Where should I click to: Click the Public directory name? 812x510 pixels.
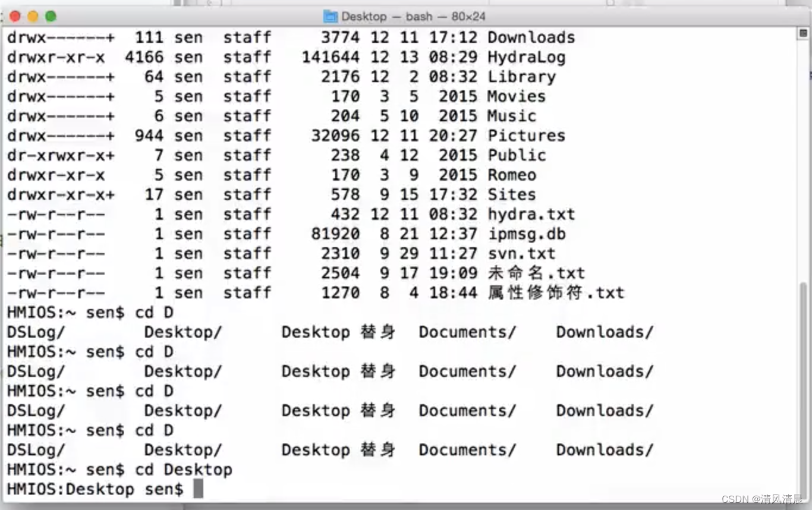coord(517,155)
